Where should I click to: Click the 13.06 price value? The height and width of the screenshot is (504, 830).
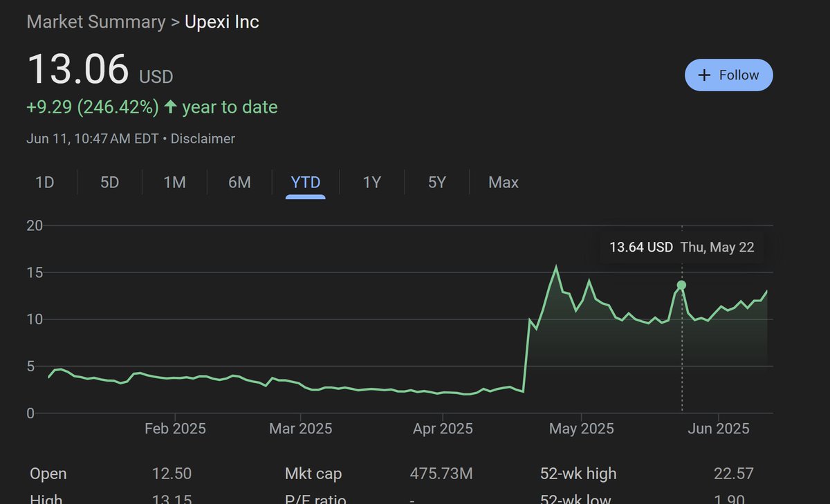78,69
